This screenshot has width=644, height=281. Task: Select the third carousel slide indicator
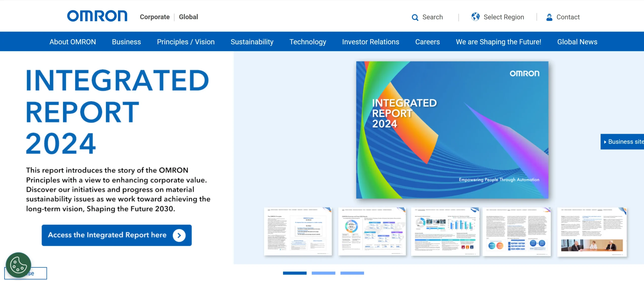pyautogui.click(x=352, y=273)
